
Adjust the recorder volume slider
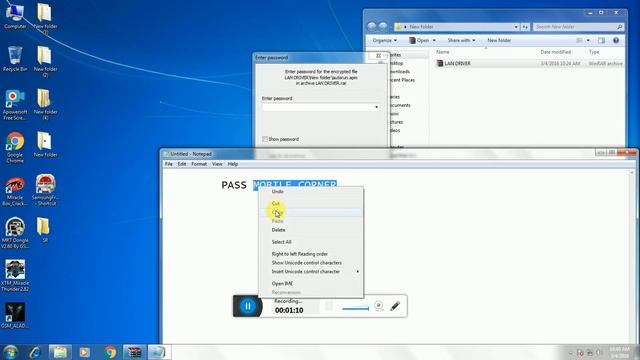point(356,309)
